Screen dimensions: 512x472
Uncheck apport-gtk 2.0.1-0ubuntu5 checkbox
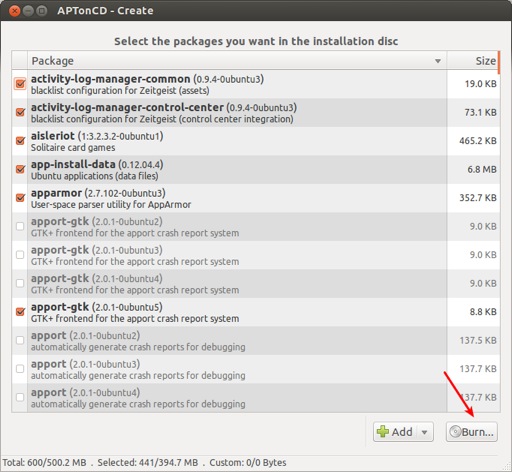[x=20, y=312]
